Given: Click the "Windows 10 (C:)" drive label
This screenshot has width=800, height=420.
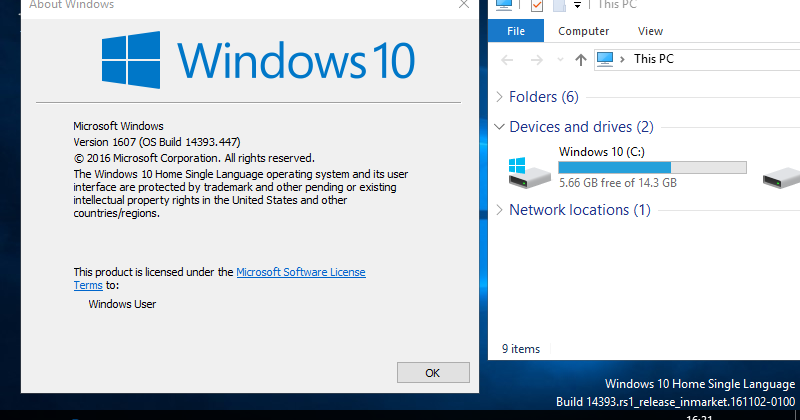Looking at the screenshot, I should click(x=602, y=152).
